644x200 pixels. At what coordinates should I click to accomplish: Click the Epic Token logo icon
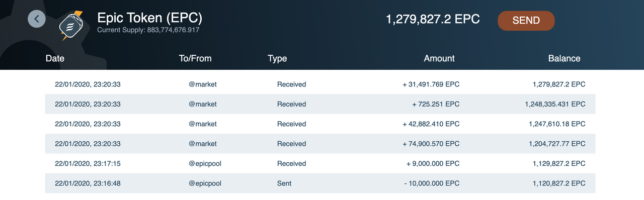71,24
